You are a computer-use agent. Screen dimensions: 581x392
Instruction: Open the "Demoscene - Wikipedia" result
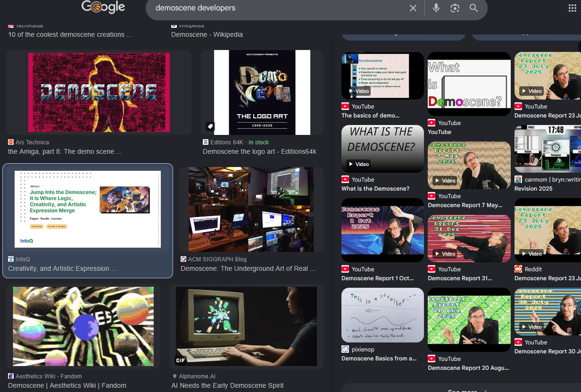(207, 34)
